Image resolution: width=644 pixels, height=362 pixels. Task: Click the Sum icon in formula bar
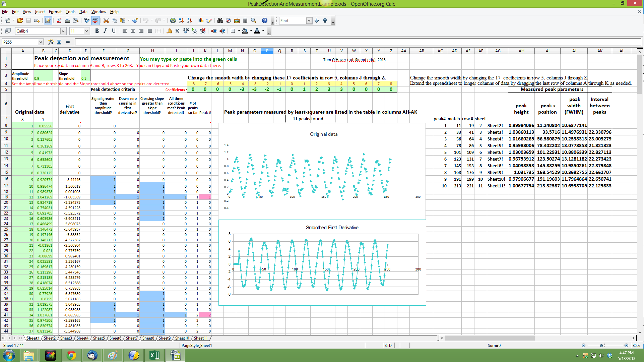click(x=59, y=42)
